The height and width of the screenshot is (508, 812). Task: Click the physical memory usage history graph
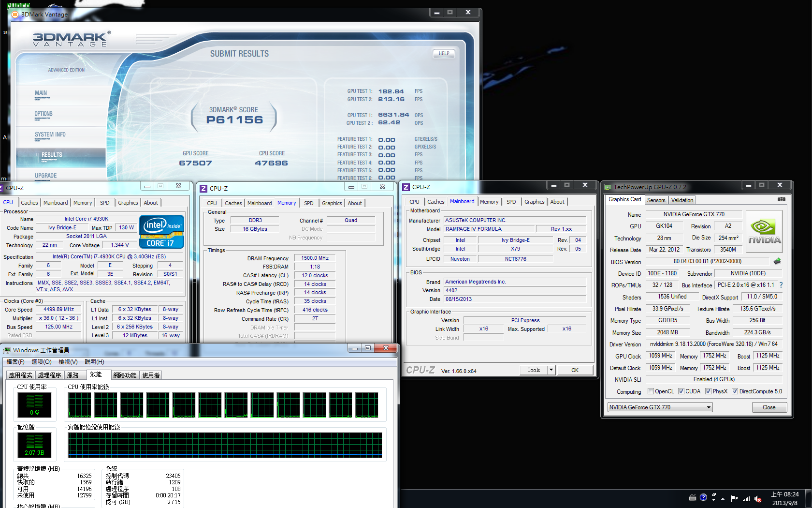point(225,445)
